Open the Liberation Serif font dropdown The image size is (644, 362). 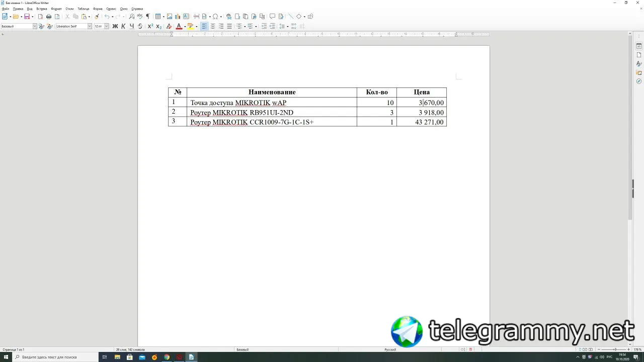(x=90, y=26)
